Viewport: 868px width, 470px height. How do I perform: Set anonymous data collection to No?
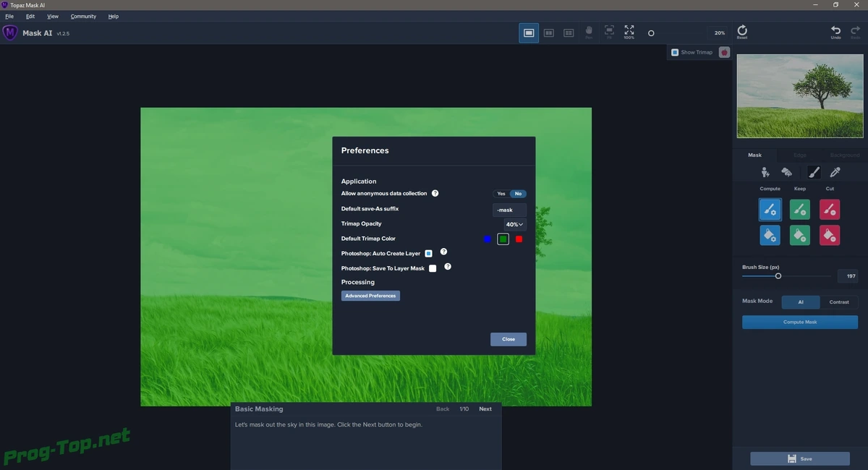pos(518,194)
